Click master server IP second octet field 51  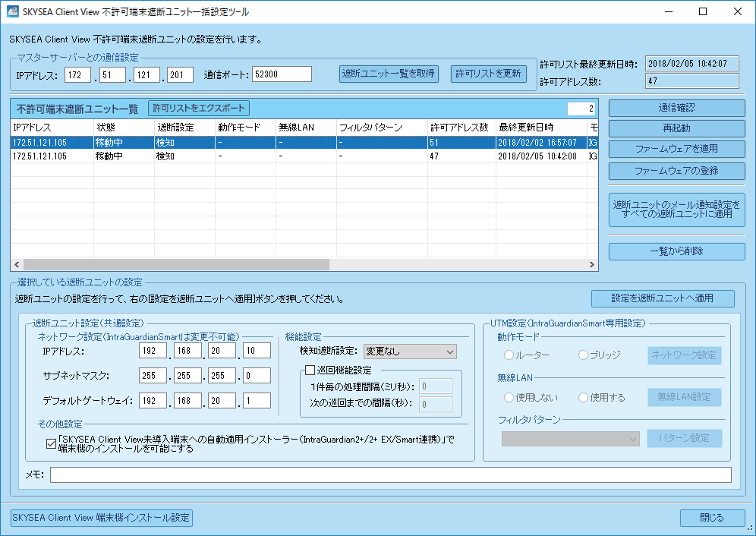112,74
